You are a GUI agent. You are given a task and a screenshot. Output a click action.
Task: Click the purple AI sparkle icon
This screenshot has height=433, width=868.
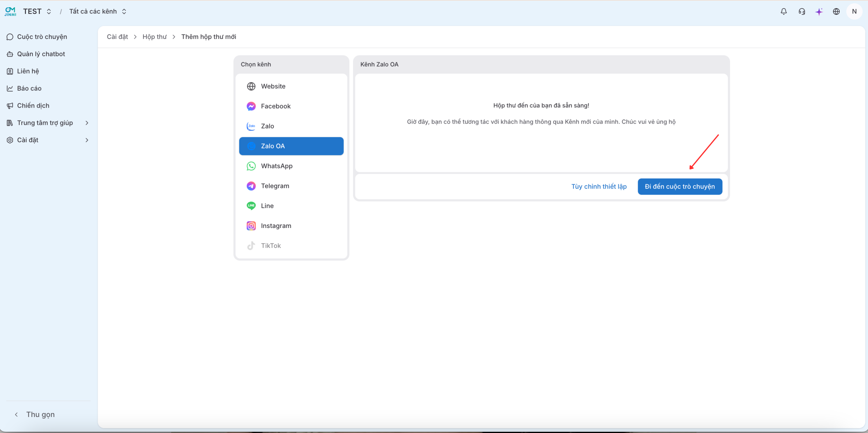pyautogui.click(x=819, y=11)
